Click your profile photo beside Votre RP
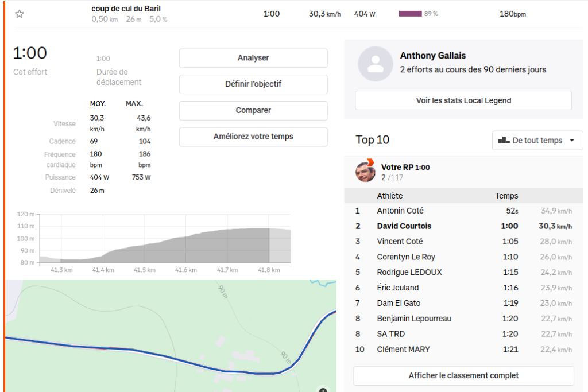 [365, 172]
